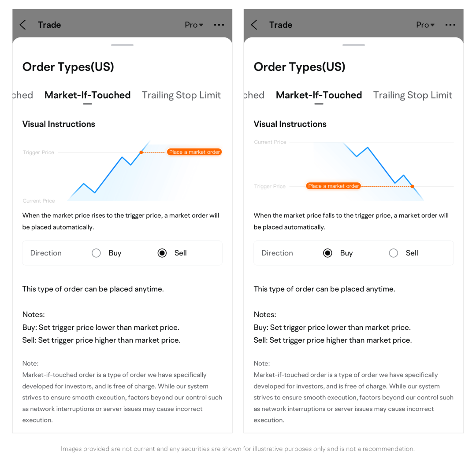Click 'Place a market order' label on left chart
This screenshot has height=462, width=476.
click(194, 152)
